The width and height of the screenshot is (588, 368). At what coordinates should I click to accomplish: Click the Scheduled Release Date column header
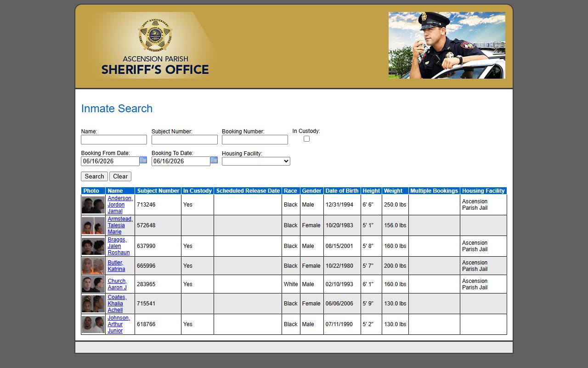pos(248,190)
